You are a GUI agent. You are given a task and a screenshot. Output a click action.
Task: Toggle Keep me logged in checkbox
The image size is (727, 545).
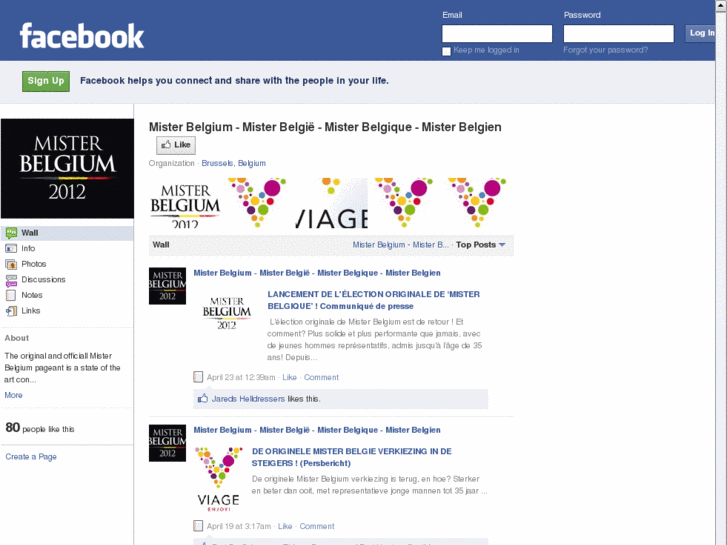446,51
